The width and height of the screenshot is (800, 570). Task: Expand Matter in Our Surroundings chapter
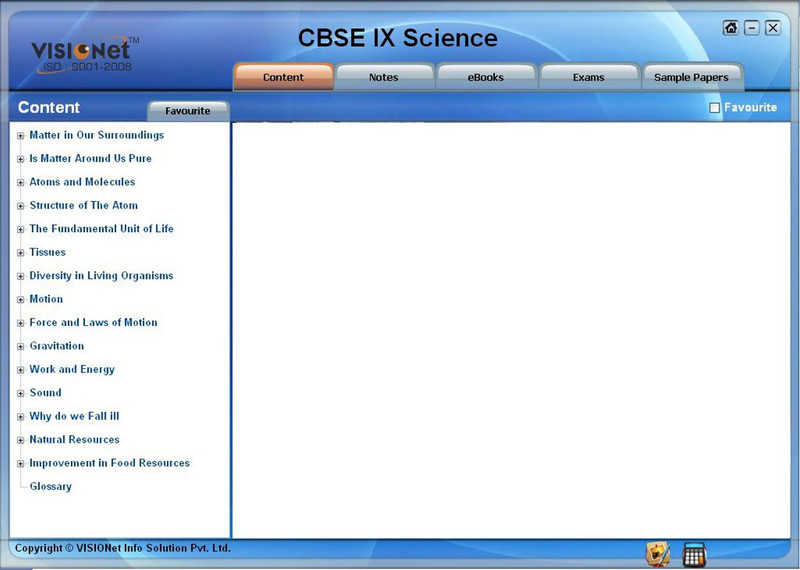[20, 136]
